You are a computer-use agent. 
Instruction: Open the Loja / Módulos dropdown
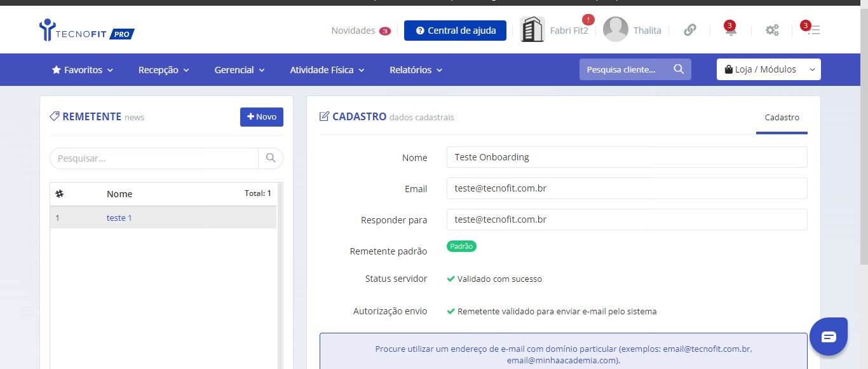pos(769,69)
